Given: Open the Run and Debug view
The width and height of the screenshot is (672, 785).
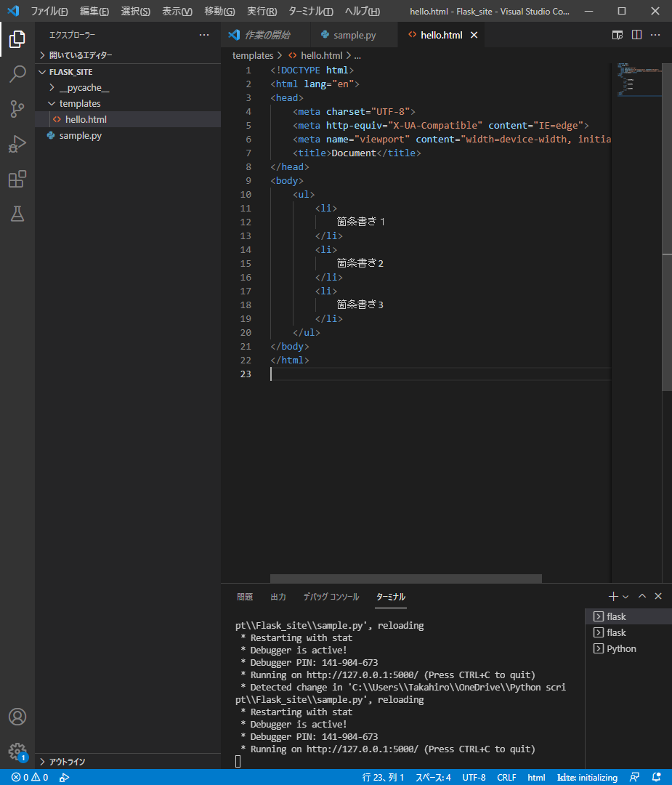Looking at the screenshot, I should [x=17, y=144].
